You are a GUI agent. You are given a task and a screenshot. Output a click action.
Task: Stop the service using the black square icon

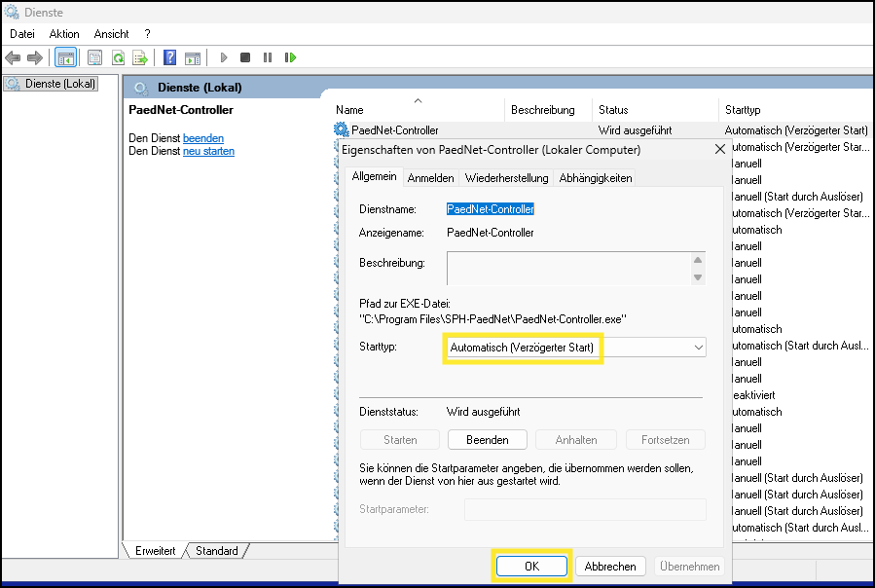coord(245,57)
